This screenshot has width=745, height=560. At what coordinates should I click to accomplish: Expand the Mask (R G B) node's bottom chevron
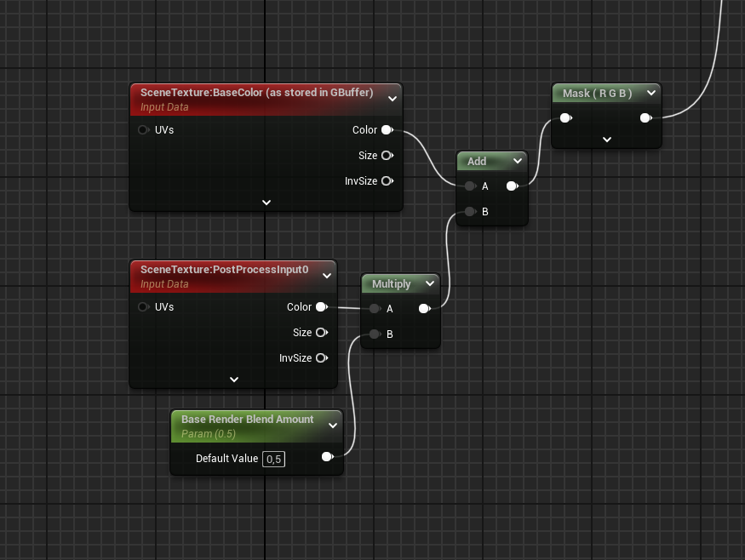pos(607,139)
